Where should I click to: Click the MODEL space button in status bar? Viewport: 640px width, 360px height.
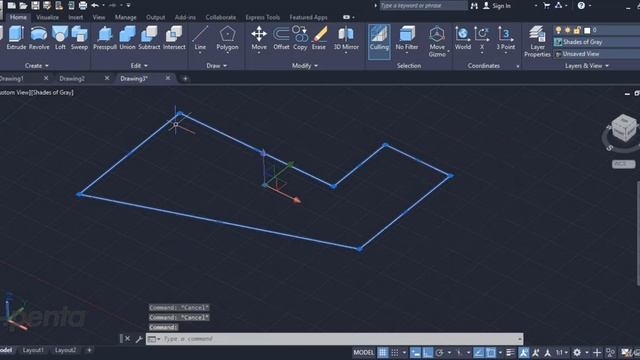point(363,352)
